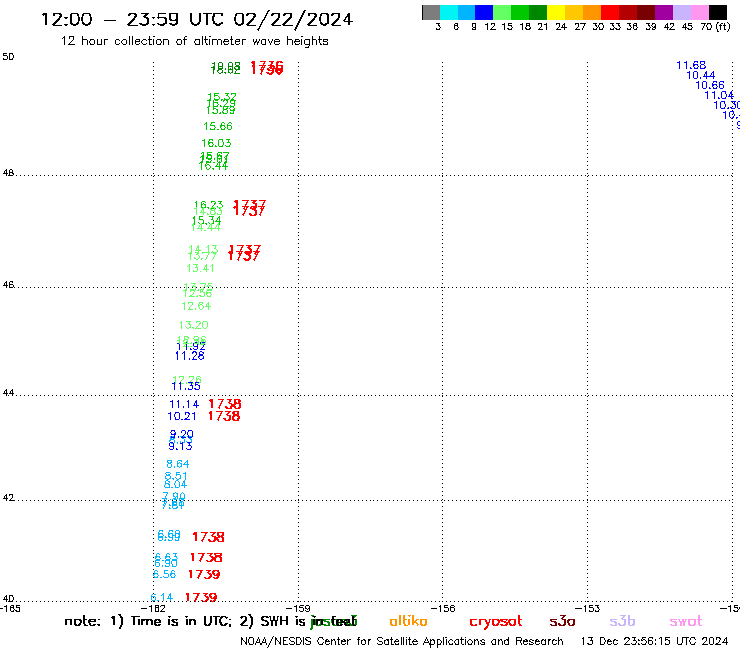Image resolution: width=740 pixels, height=650 pixels.
Task: Click the '70 (ft)' color scale label
Action: click(715, 27)
